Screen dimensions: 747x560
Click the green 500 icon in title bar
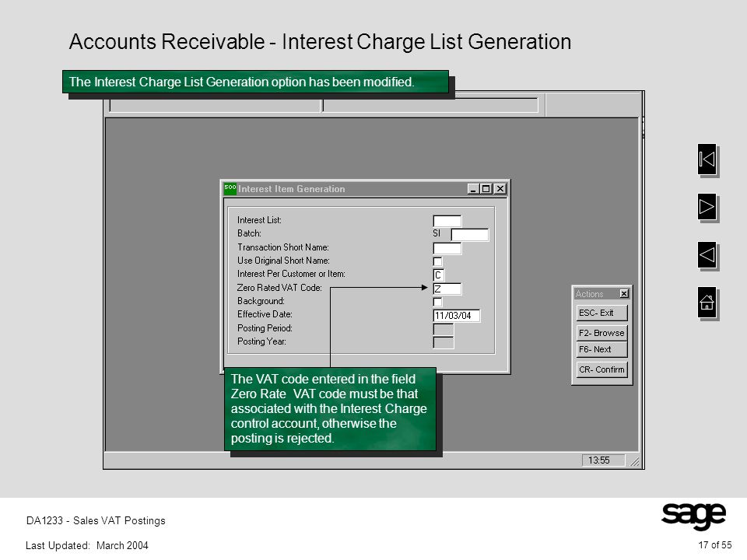pyautogui.click(x=230, y=188)
